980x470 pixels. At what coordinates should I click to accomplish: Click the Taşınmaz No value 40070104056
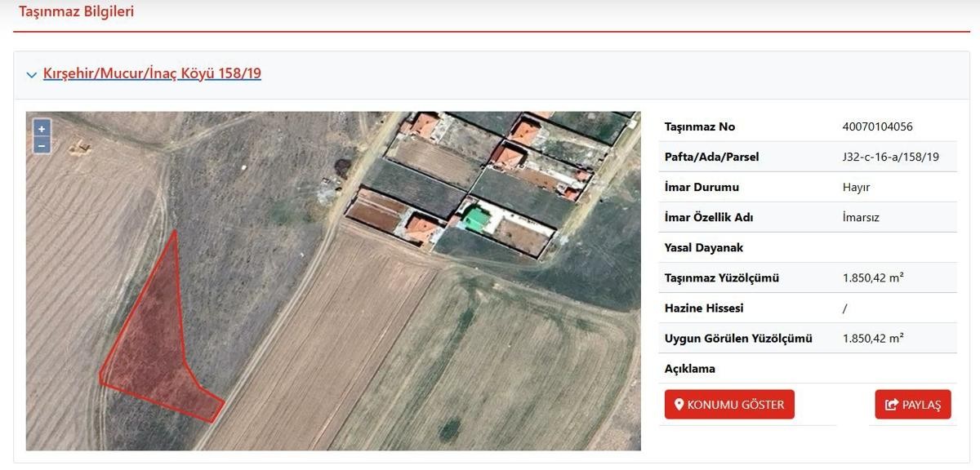pyautogui.click(x=877, y=126)
